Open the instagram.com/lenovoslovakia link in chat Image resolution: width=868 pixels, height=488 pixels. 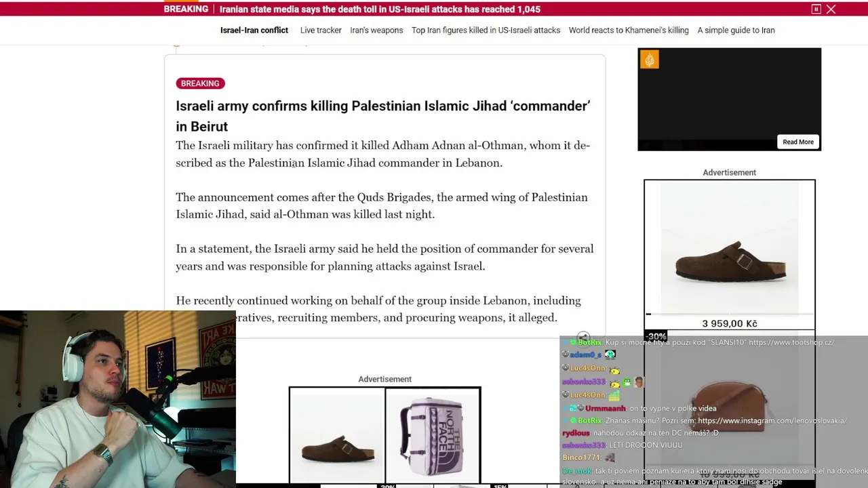(x=772, y=421)
